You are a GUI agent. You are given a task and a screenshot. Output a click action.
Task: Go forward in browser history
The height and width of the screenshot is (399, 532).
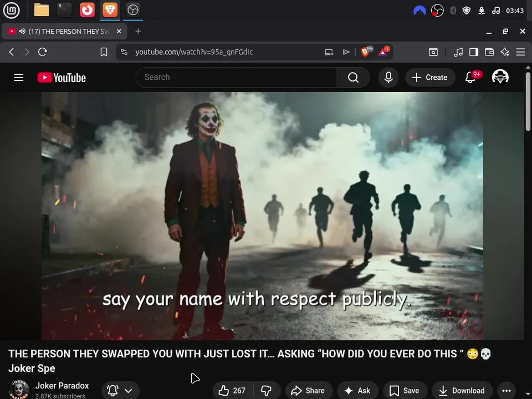[27, 52]
